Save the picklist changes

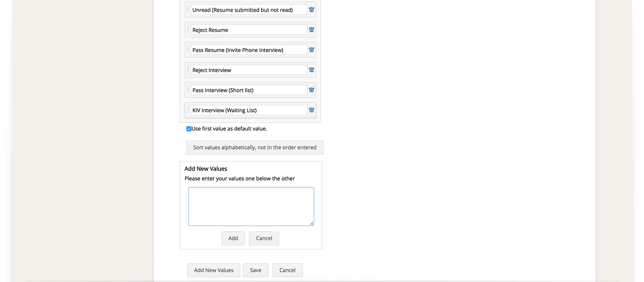[x=256, y=270]
